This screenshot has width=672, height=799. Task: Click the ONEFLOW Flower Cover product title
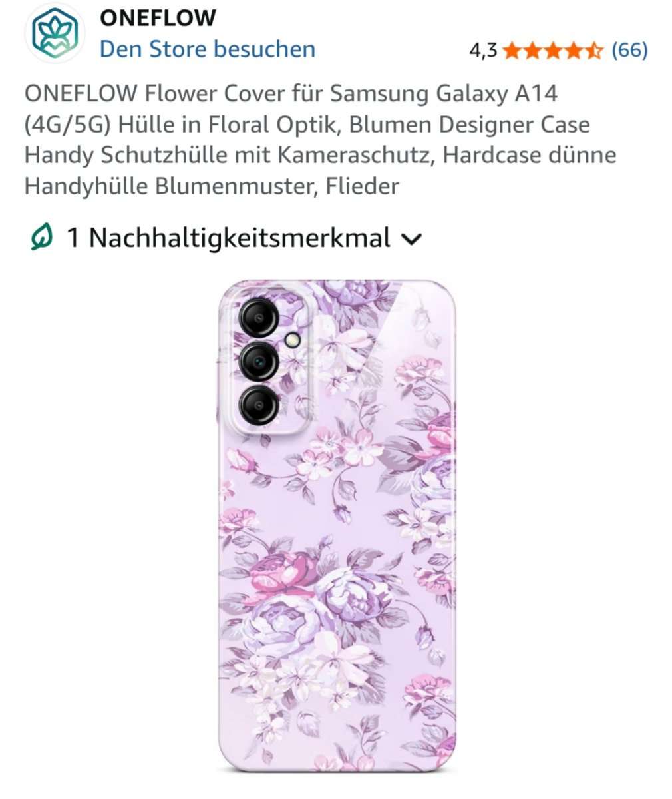tap(320, 140)
